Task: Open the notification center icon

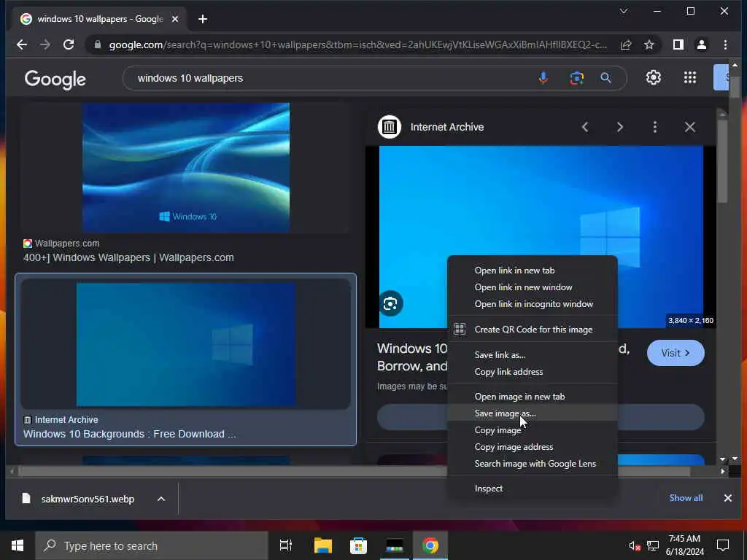Action: pyautogui.click(x=723, y=545)
